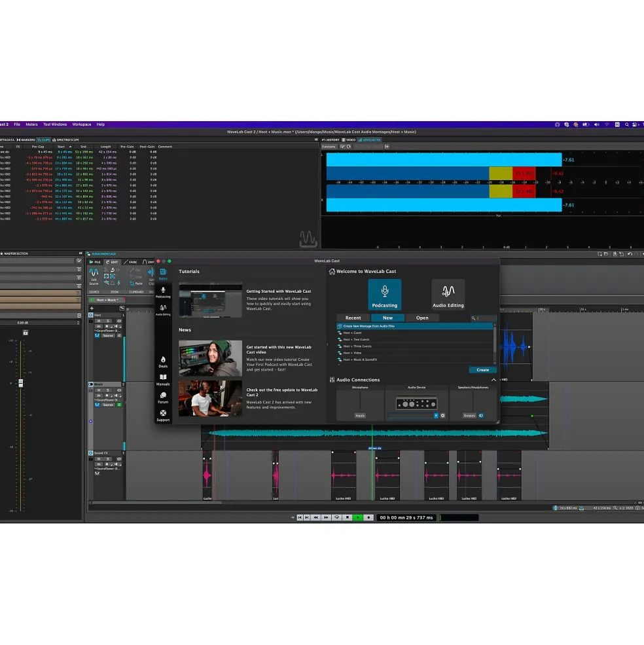Switch to the Recent tab
Image resolution: width=644 pixels, height=645 pixels.
pos(353,318)
